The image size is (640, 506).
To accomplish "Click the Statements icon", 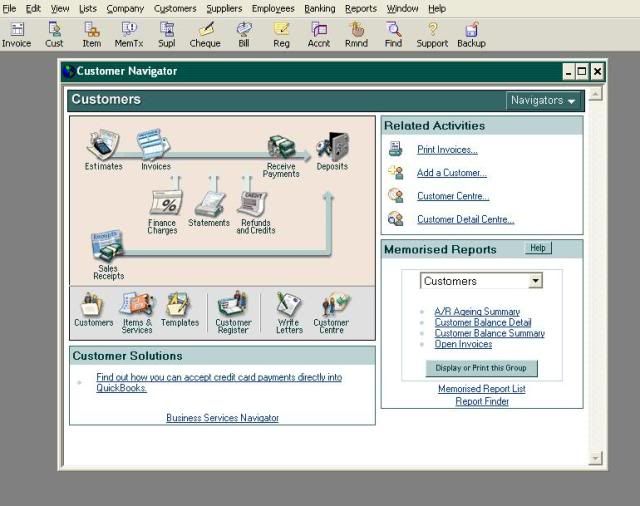I will pyautogui.click(x=210, y=204).
